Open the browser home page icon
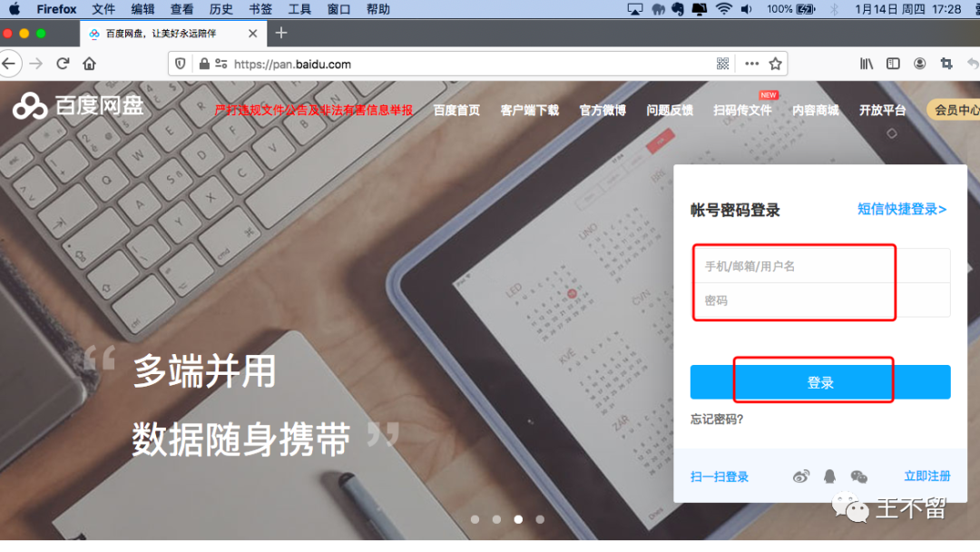Image resolution: width=980 pixels, height=552 pixels. (89, 64)
